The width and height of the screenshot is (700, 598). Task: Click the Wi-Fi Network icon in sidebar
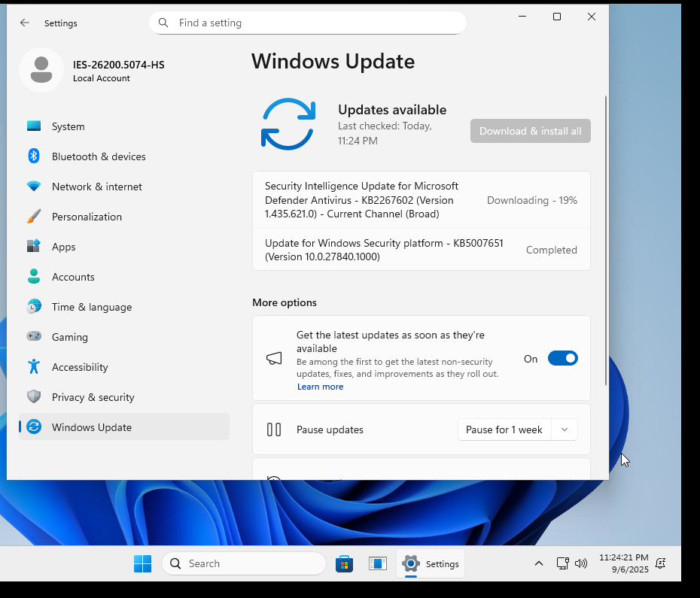click(34, 186)
